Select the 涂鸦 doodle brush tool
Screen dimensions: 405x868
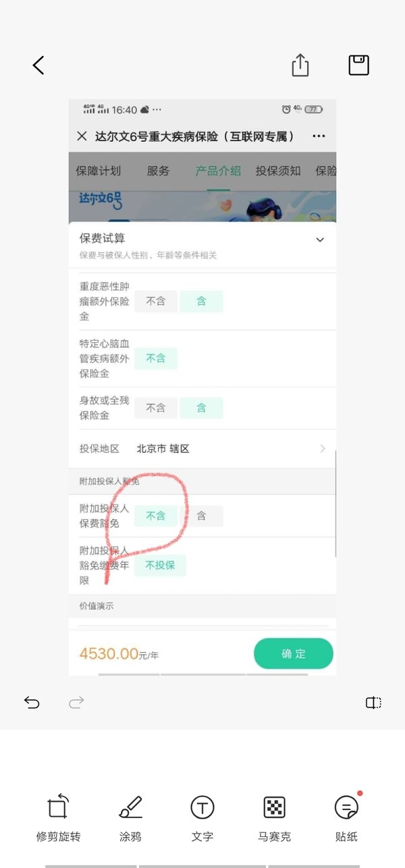130,817
